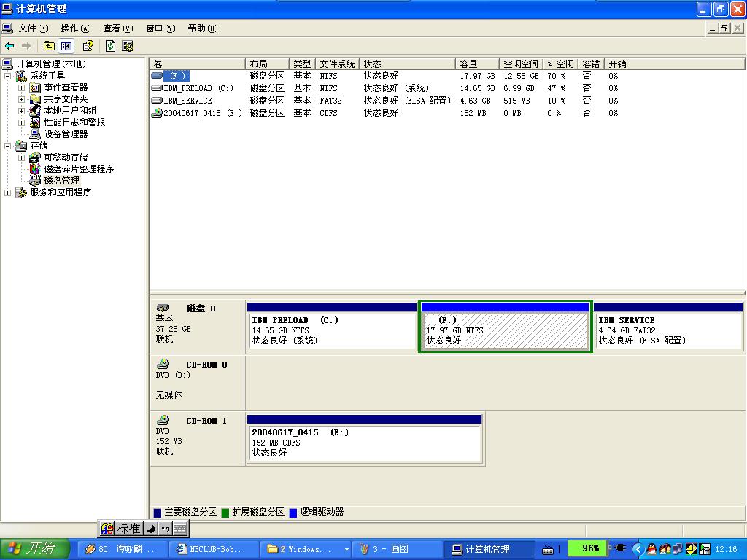The height and width of the screenshot is (560, 747).
Task: Select the IBM_SERVICE row in volume list
Action: 187,101
